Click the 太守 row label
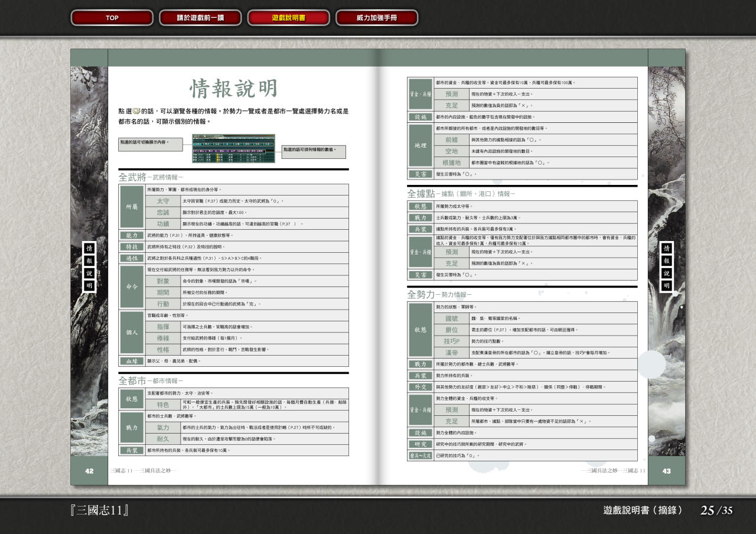 tap(163, 201)
